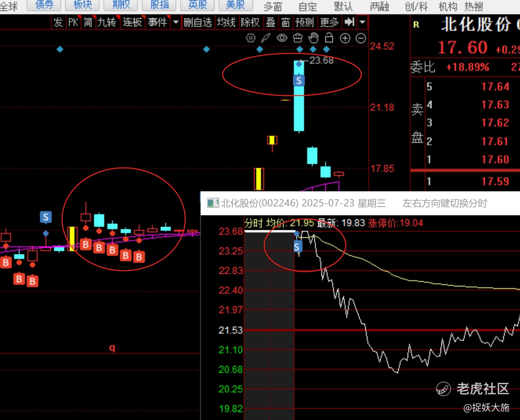Open the 热搜 hot search option
The width and height of the screenshot is (520, 420).
click(473, 6)
